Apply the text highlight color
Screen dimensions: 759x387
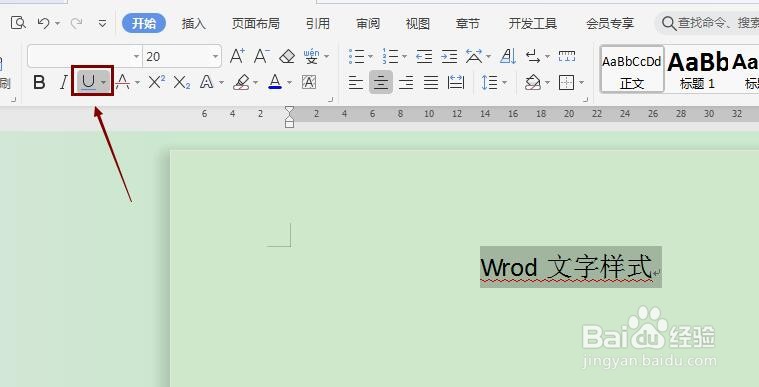[x=241, y=82]
